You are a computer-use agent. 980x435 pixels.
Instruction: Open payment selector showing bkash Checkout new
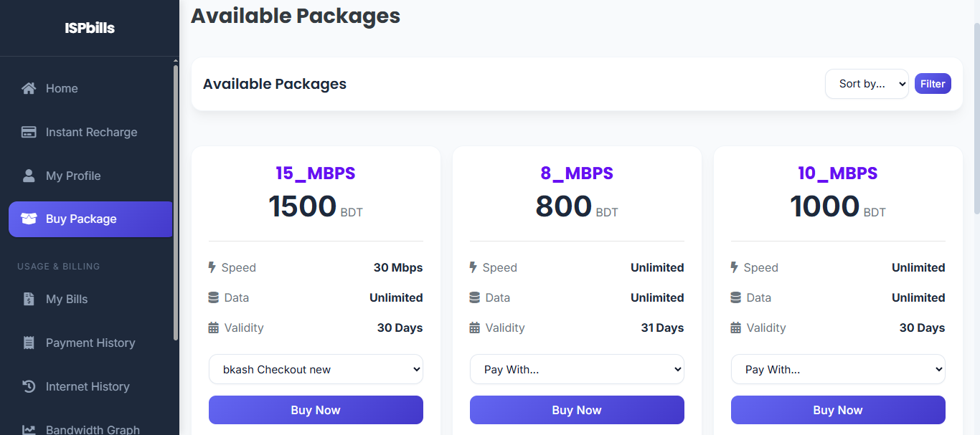316,369
